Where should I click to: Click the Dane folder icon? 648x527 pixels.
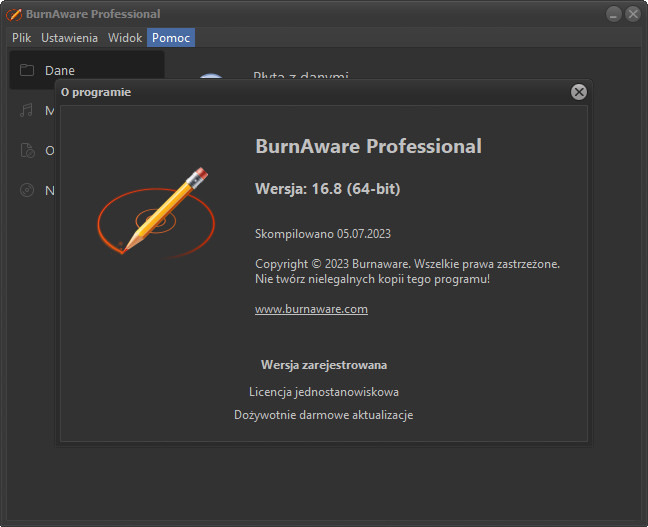tap(27, 70)
